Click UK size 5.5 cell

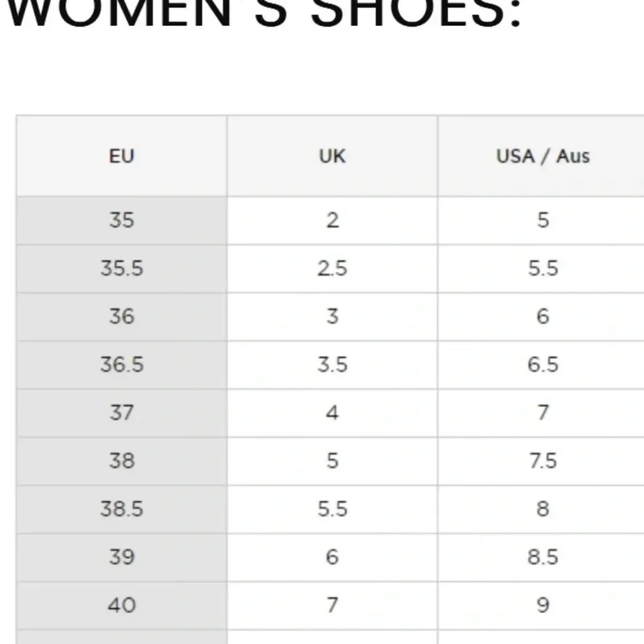pos(332,509)
